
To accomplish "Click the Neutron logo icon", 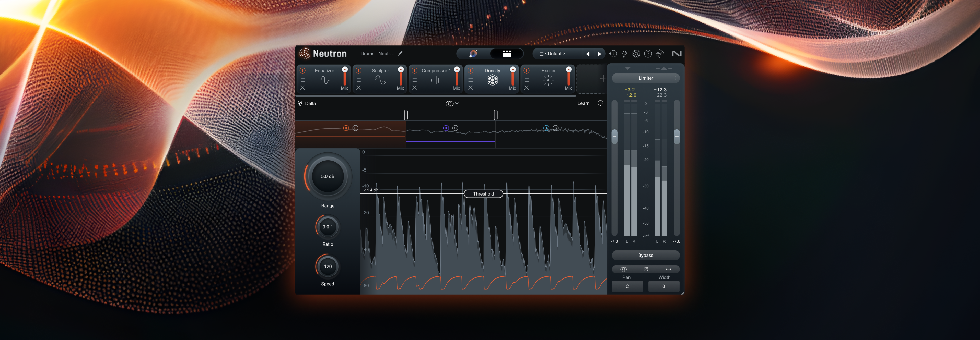I will tap(304, 54).
